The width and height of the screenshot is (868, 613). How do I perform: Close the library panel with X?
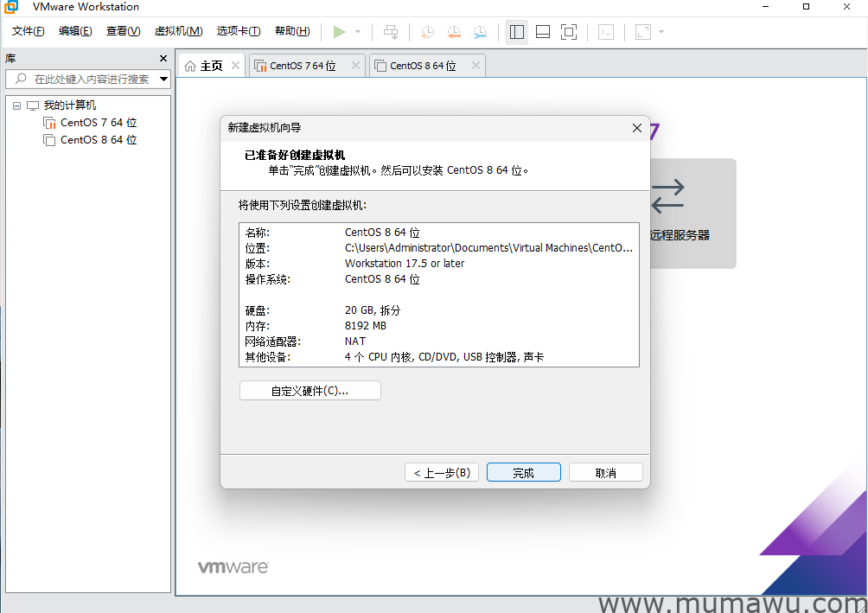pyautogui.click(x=163, y=59)
